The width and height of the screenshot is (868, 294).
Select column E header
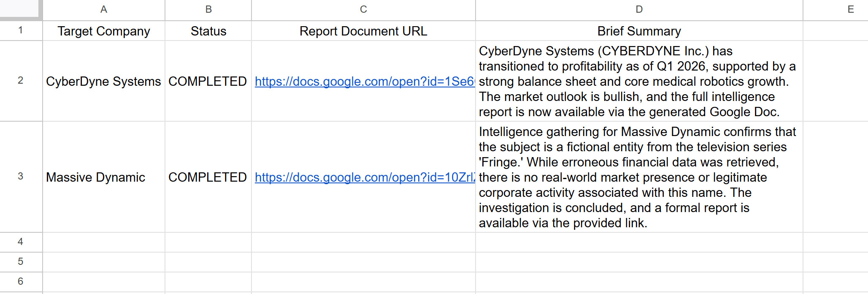pos(836,10)
